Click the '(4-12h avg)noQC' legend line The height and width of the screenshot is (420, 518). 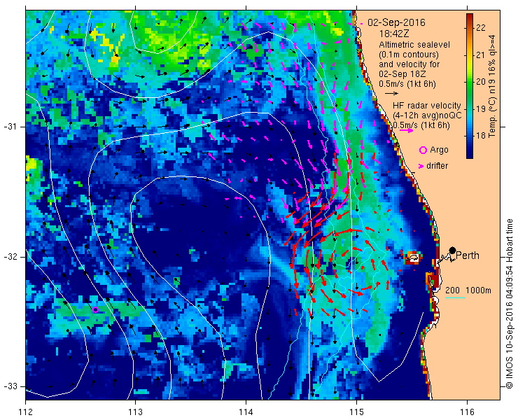point(427,115)
